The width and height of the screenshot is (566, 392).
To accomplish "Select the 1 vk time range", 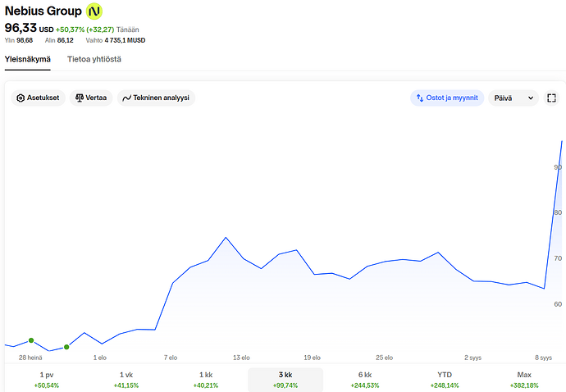I will click(x=126, y=379).
